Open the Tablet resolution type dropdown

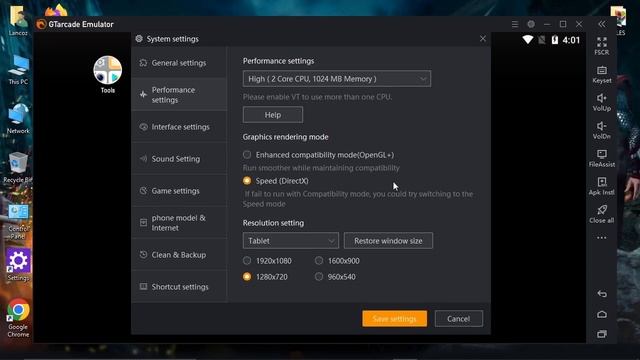291,241
